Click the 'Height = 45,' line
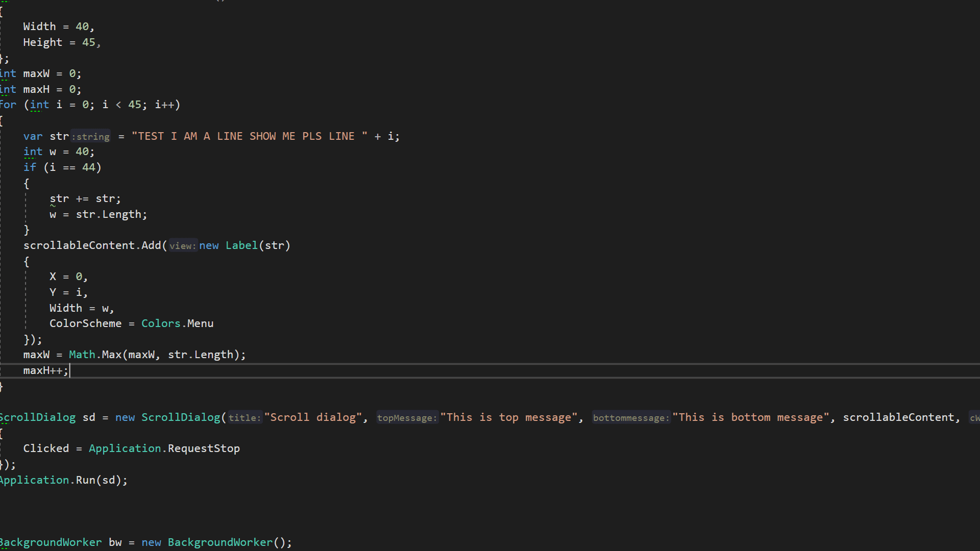The height and width of the screenshot is (551, 980). tap(62, 42)
